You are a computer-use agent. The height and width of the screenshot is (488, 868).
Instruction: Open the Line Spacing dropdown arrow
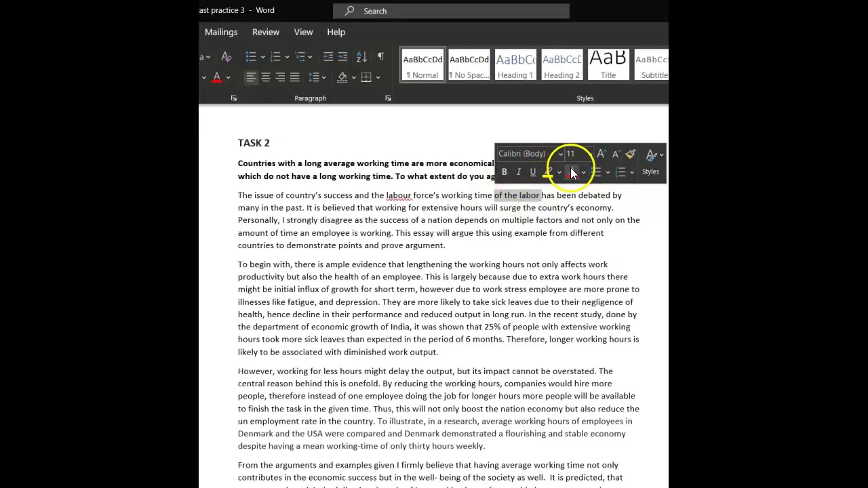325,77
